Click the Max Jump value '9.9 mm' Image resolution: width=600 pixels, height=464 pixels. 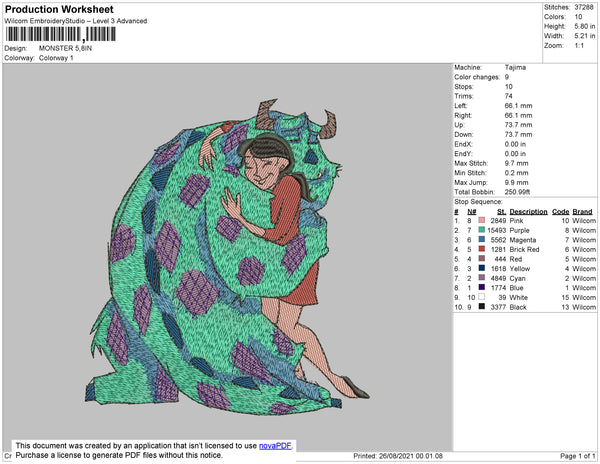click(x=516, y=182)
